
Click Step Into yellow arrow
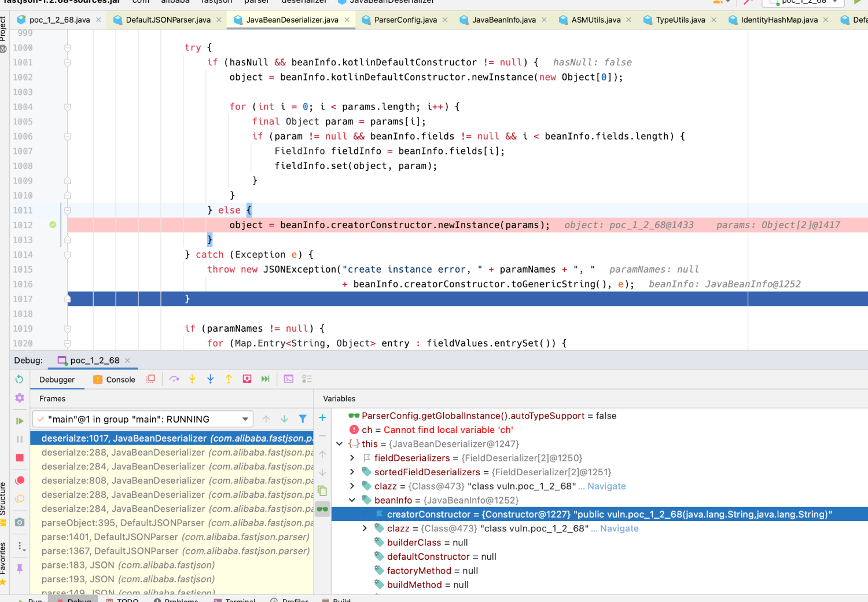click(192, 379)
